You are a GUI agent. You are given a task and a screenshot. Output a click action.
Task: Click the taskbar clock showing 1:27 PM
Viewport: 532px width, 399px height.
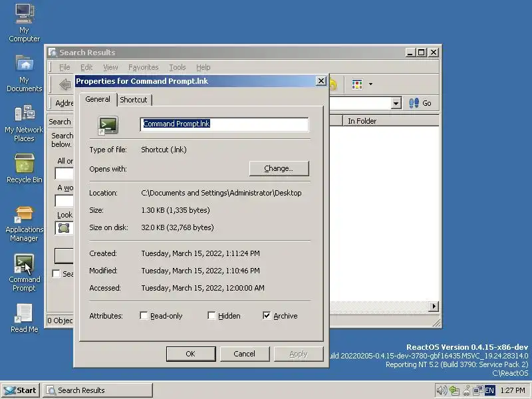[x=512, y=390]
